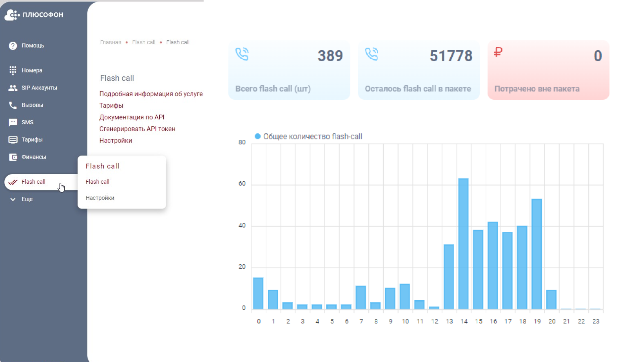Click the Осталось flash call в пакете card
Screen dimensions: 644x362
click(419, 70)
